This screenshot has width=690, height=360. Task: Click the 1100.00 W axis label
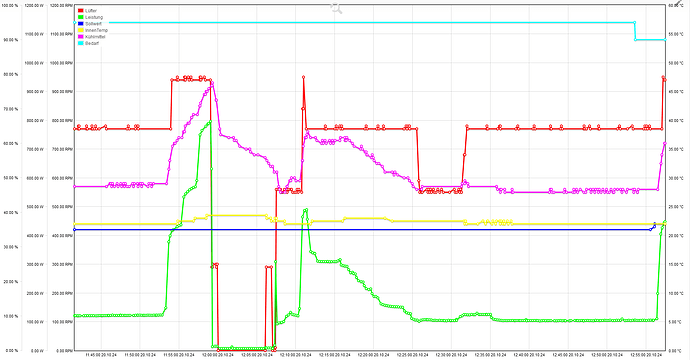[x=34, y=34]
